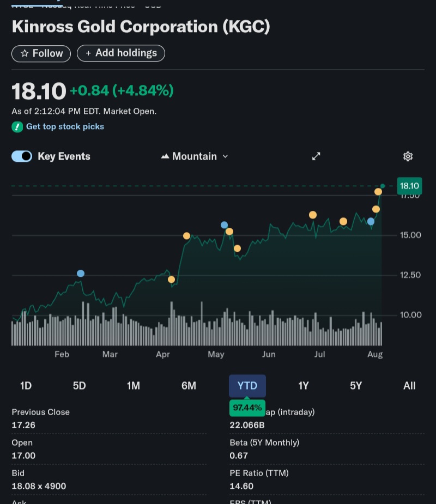
Task: Click the Beta (5Y Monthly) label
Action: click(265, 442)
